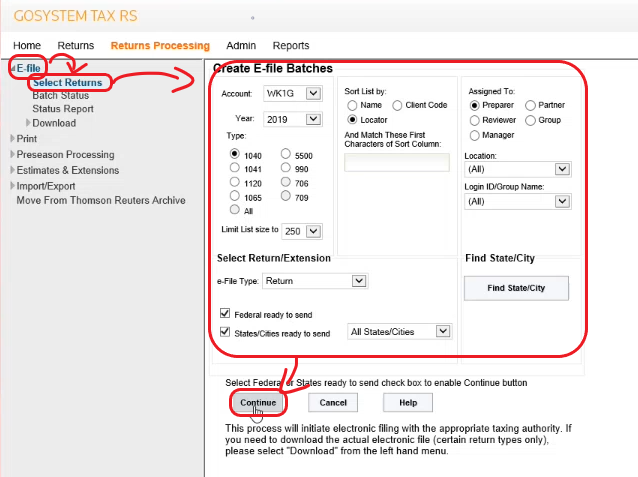Screen dimensions: 638x477
Task: Open the All States/Cities dropdown
Action: click(400, 332)
